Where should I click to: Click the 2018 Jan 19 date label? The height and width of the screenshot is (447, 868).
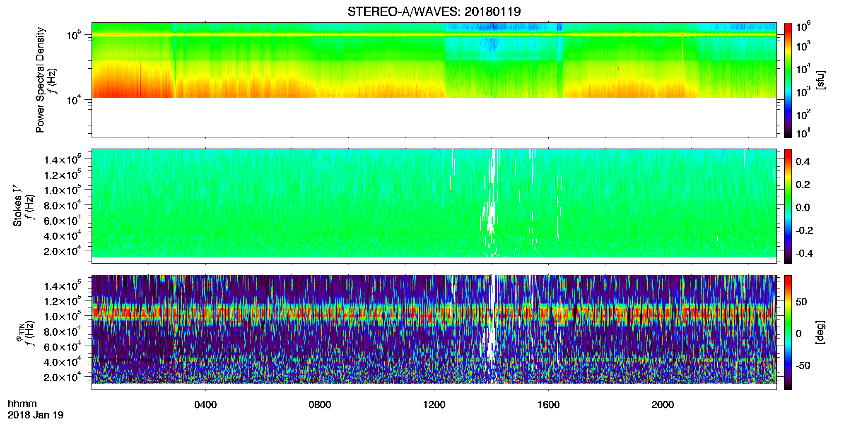(36, 415)
